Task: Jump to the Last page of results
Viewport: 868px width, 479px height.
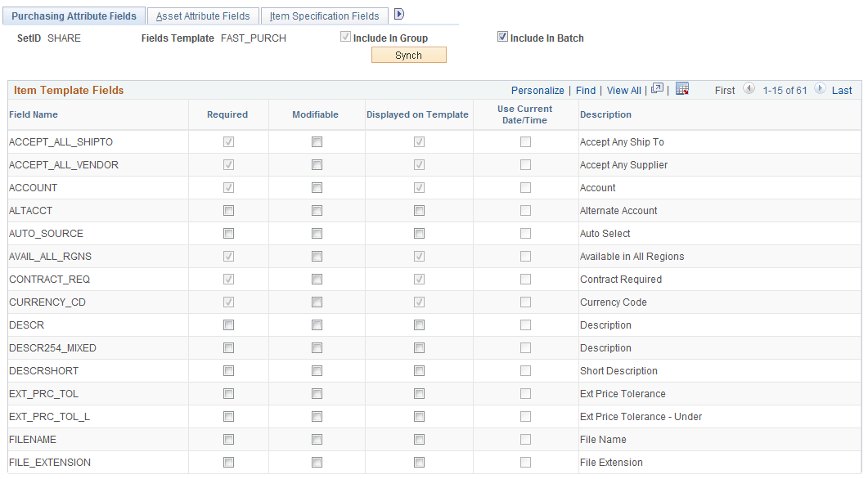Action: 842,90
